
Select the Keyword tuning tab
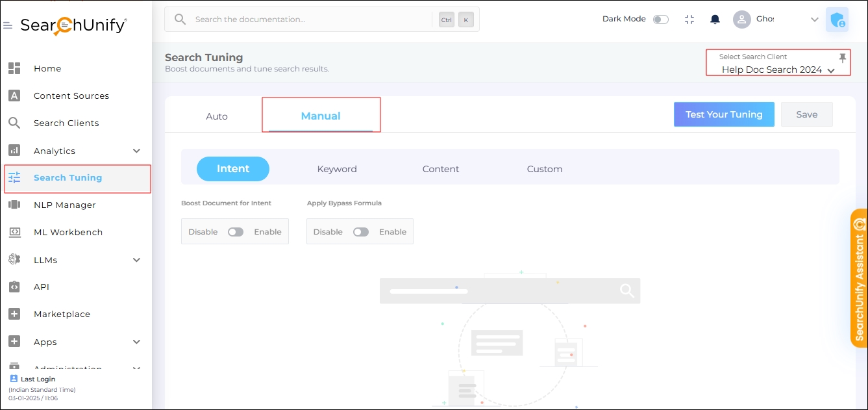337,169
